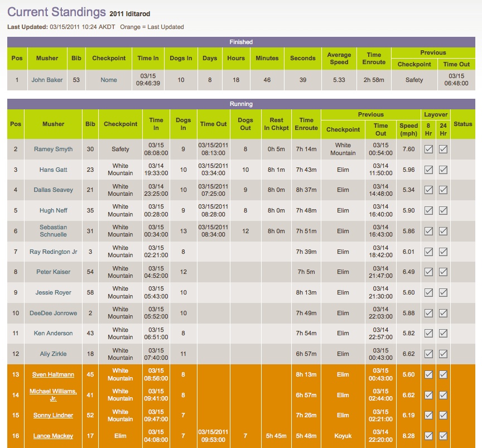Open Sonny Lindner's musher page
The width and height of the screenshot is (482, 448).
[53, 416]
